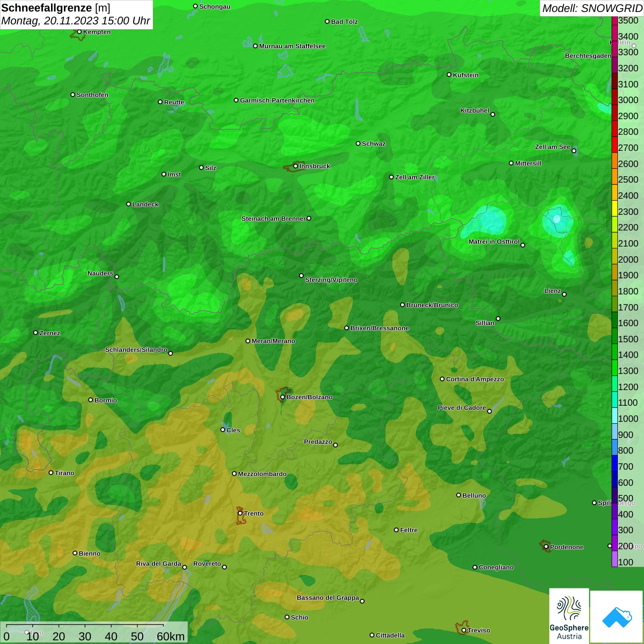Screen dimensions: 644x644
Task: Click the Steinach am Brenner label
Action: click(274, 218)
